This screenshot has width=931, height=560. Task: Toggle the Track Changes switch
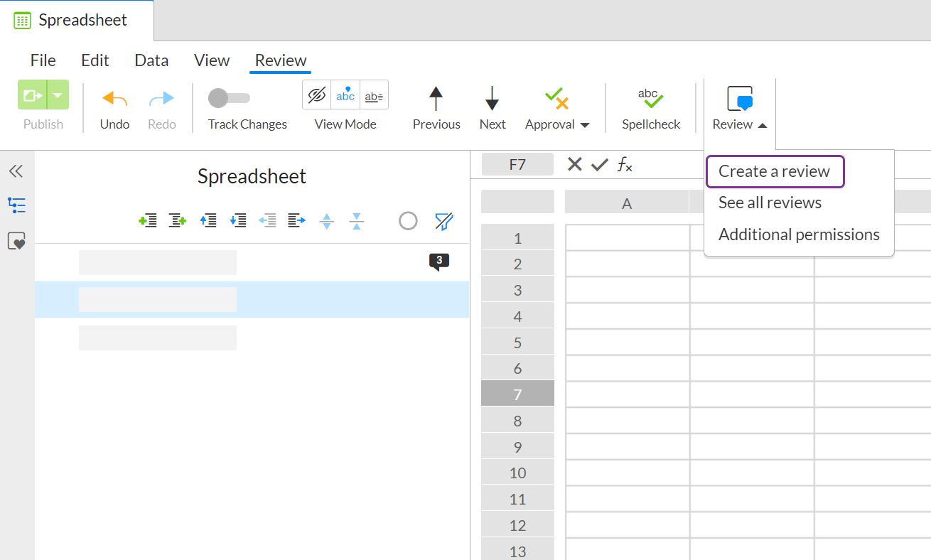(229, 99)
